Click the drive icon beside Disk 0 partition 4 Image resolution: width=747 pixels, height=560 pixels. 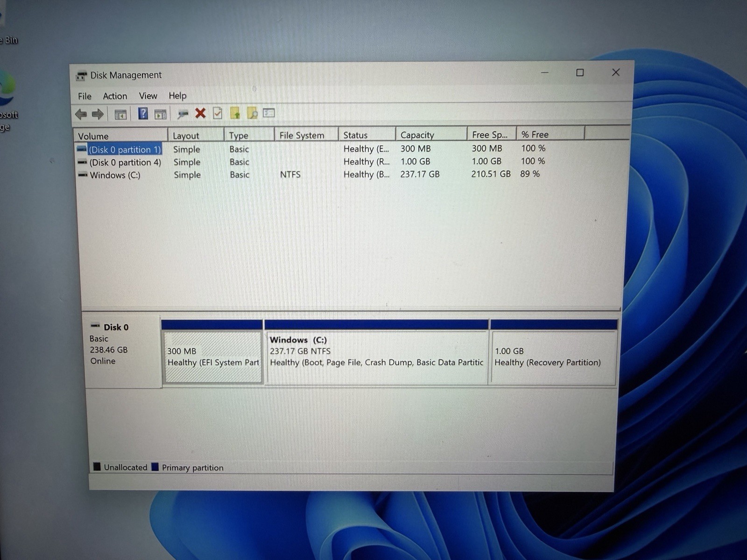pyautogui.click(x=82, y=162)
